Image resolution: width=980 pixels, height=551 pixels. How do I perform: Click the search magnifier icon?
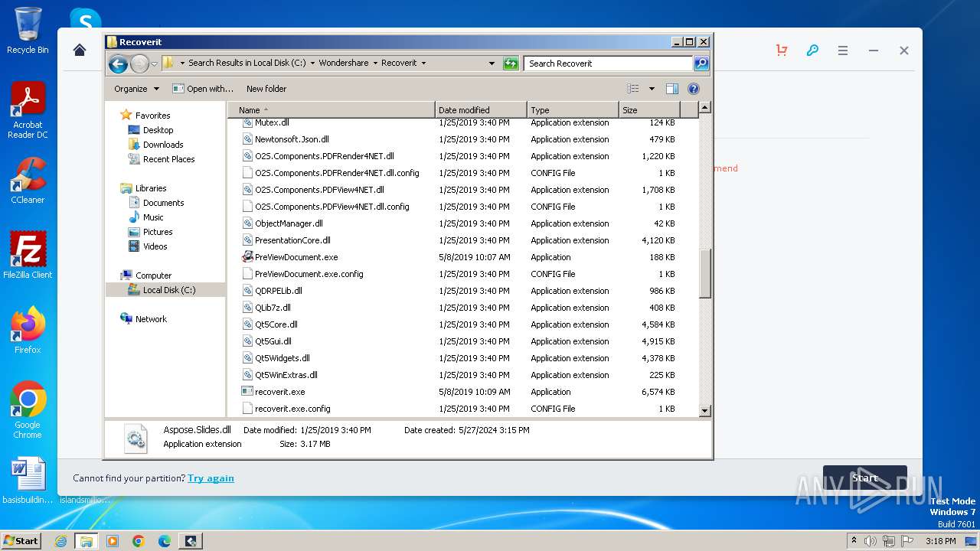701,64
